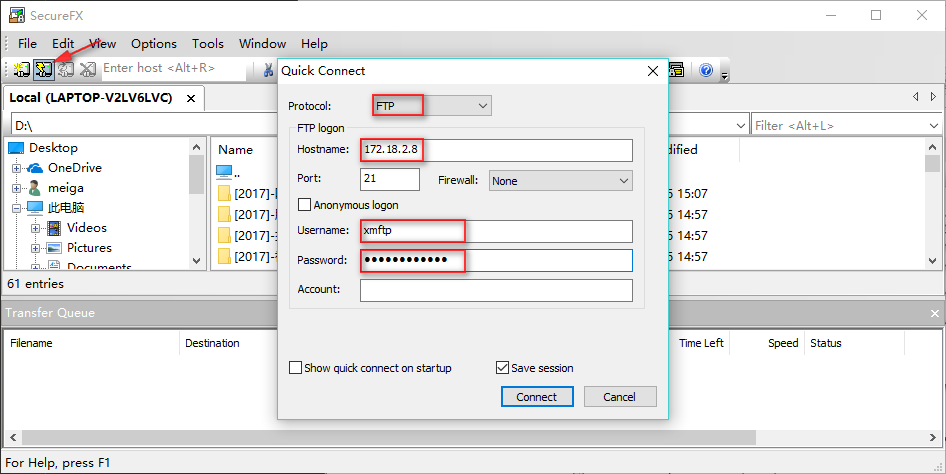Select the meiga user folder
The width and height of the screenshot is (946, 474).
(66, 188)
